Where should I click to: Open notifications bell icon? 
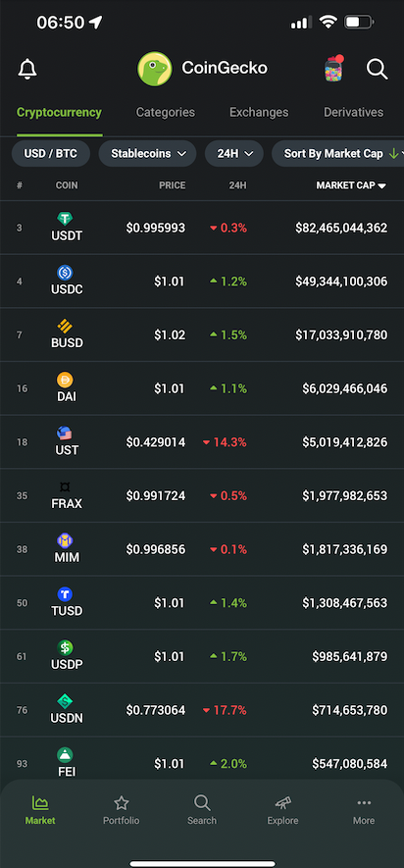(x=27, y=70)
